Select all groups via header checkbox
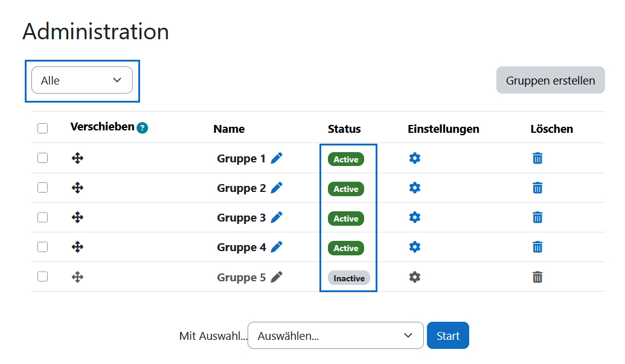 (x=42, y=128)
